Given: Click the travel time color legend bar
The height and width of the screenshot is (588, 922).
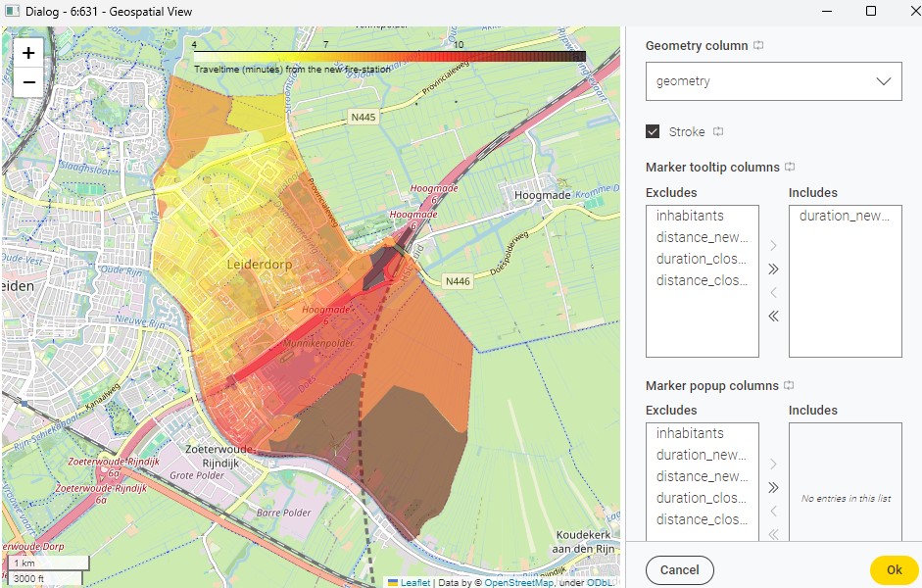Looking at the screenshot, I should pyautogui.click(x=389, y=57).
